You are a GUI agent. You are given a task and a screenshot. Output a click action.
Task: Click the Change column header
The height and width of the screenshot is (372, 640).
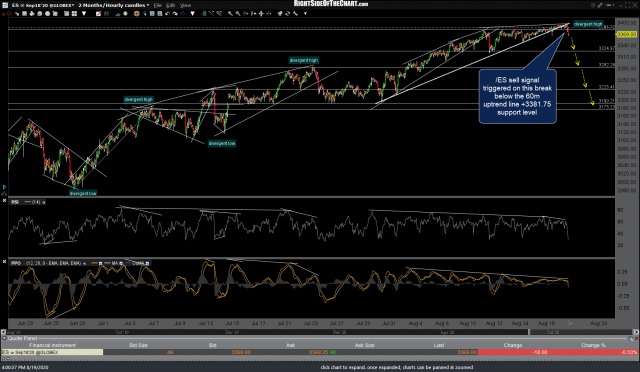click(513, 345)
